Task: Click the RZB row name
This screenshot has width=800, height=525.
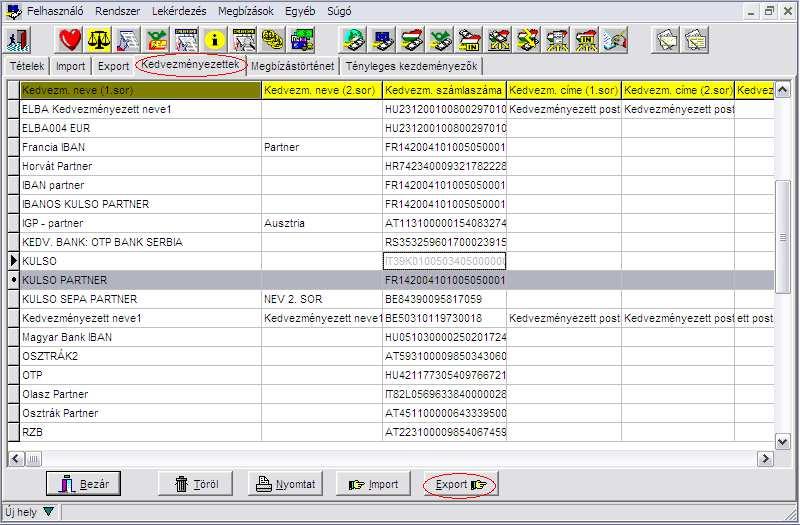Action: point(33,432)
